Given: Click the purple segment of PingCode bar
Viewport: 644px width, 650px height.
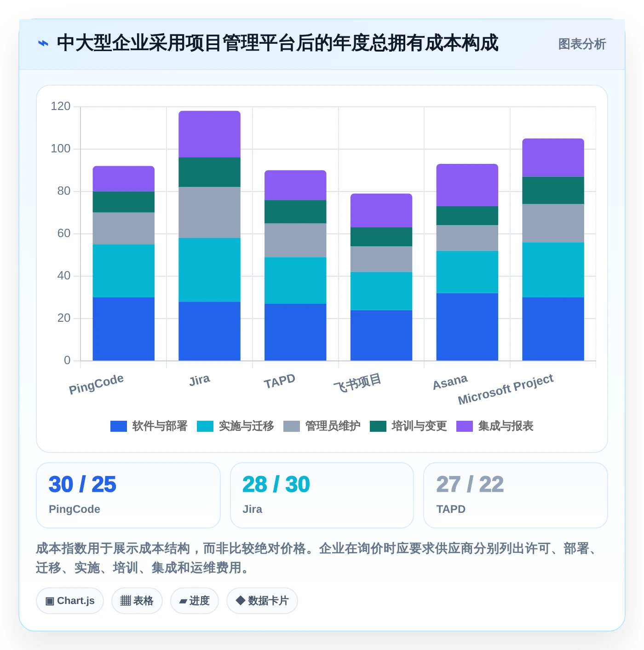Looking at the screenshot, I should [x=124, y=179].
